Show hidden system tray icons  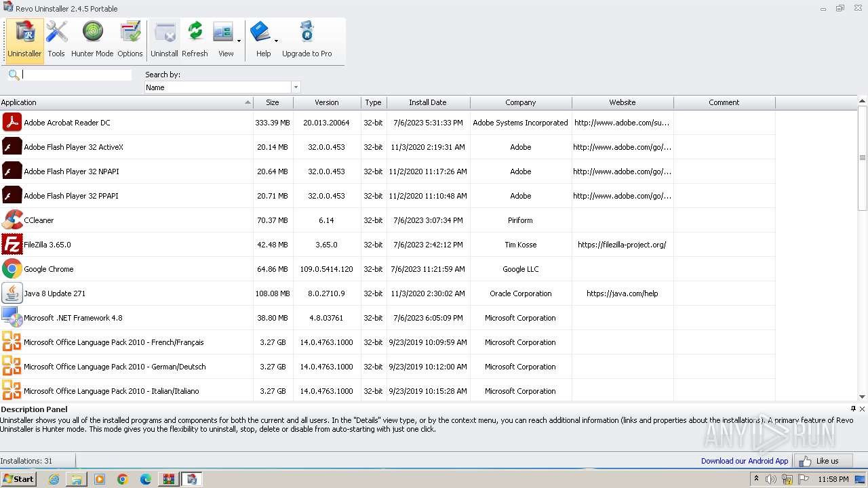[756, 479]
